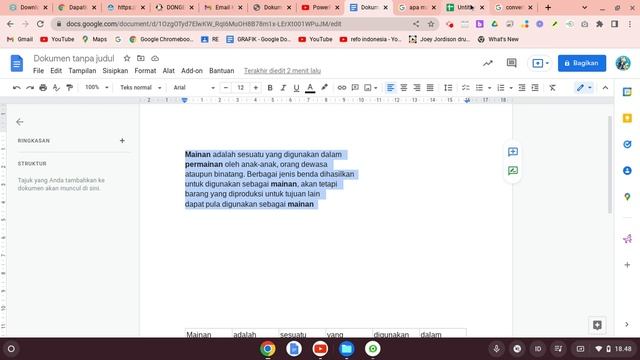Move document with folder icon
640x360 pixels.
pos(141,58)
